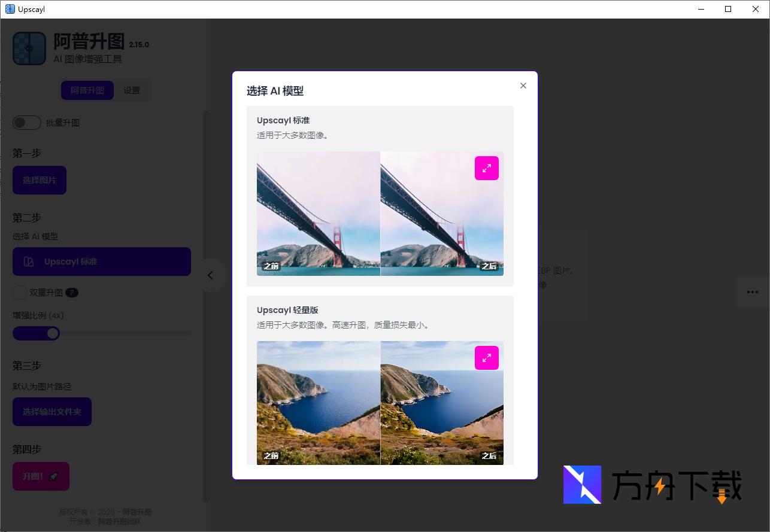
Task: Check the 双重升图 checkbox
Action: (19, 293)
